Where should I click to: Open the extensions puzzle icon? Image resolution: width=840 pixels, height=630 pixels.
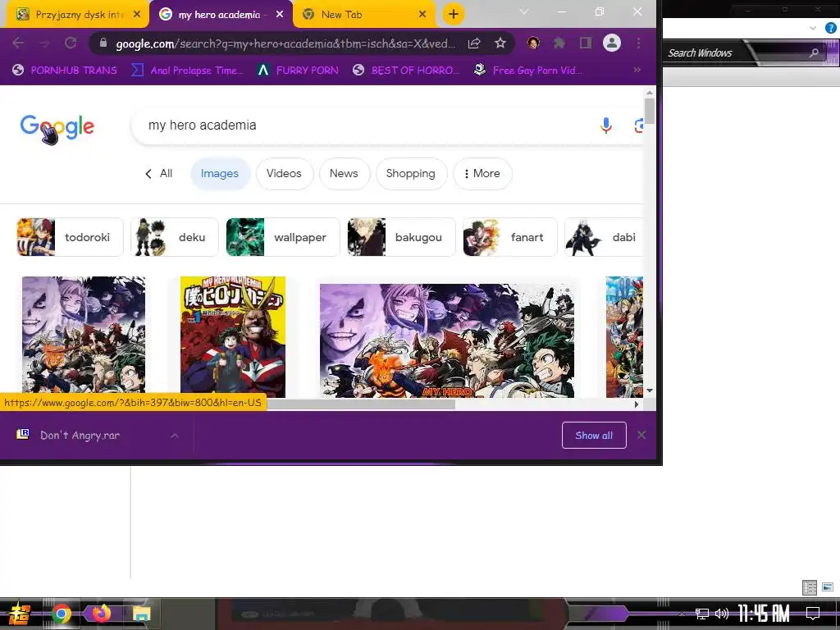coord(559,43)
